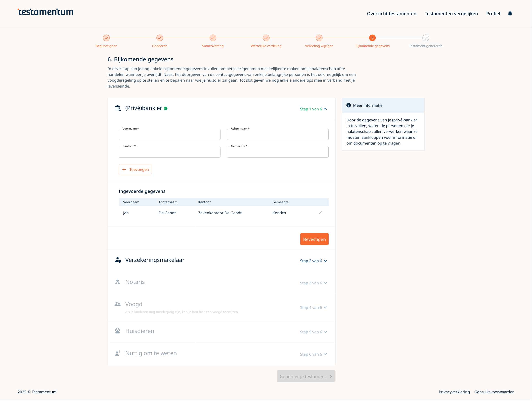Open the Privacyverklaring footer link

[x=454, y=392]
